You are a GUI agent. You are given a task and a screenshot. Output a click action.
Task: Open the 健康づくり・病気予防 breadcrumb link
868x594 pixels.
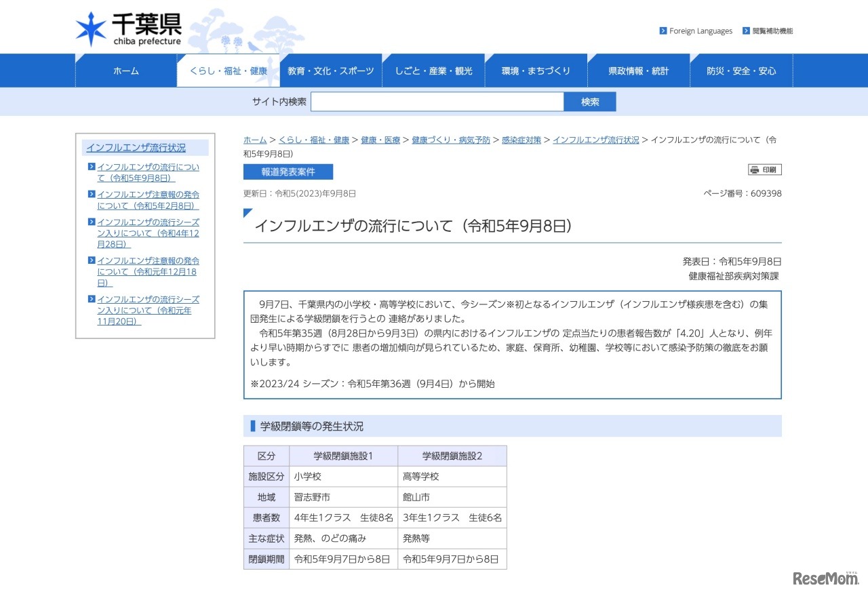click(x=451, y=139)
